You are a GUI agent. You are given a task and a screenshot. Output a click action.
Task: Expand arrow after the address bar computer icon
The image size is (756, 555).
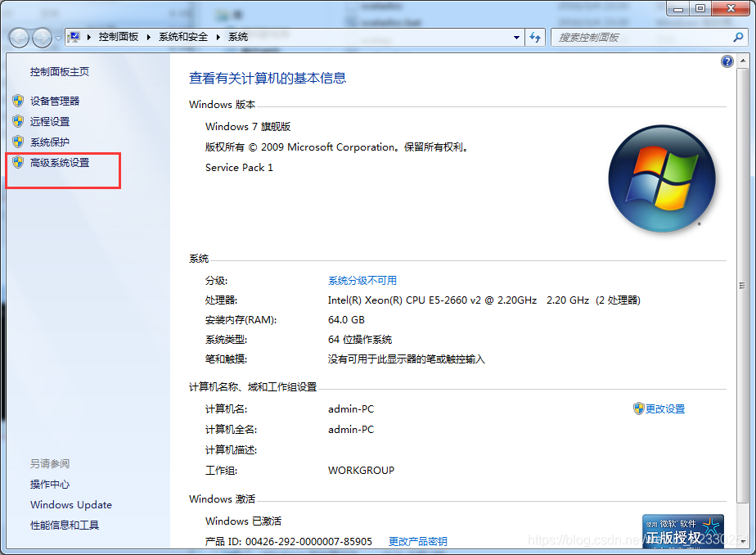coord(88,37)
